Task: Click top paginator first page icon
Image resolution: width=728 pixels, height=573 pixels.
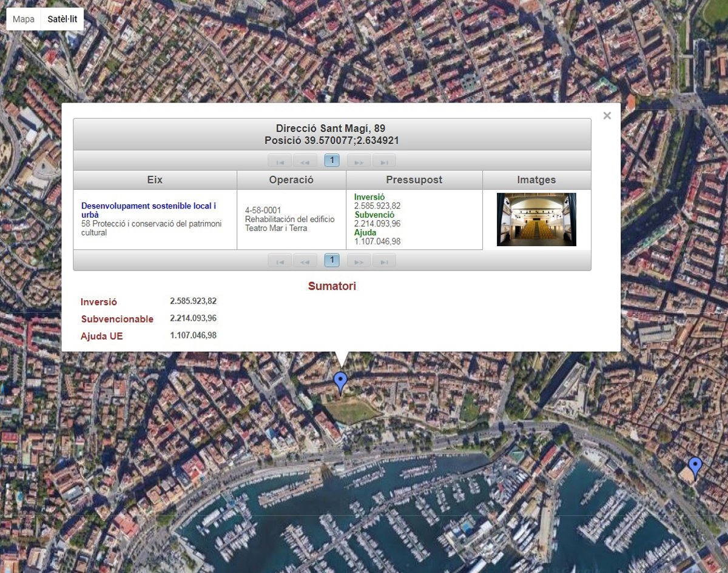Action: 280,161
